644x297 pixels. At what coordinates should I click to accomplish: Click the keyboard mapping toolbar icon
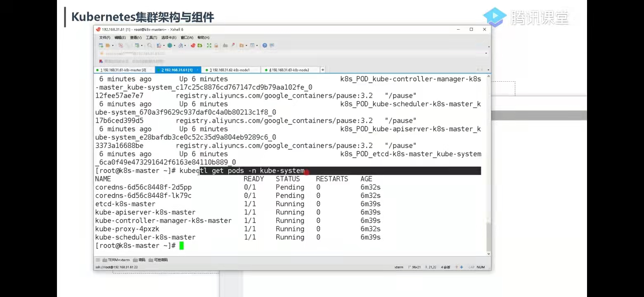[x=225, y=45]
